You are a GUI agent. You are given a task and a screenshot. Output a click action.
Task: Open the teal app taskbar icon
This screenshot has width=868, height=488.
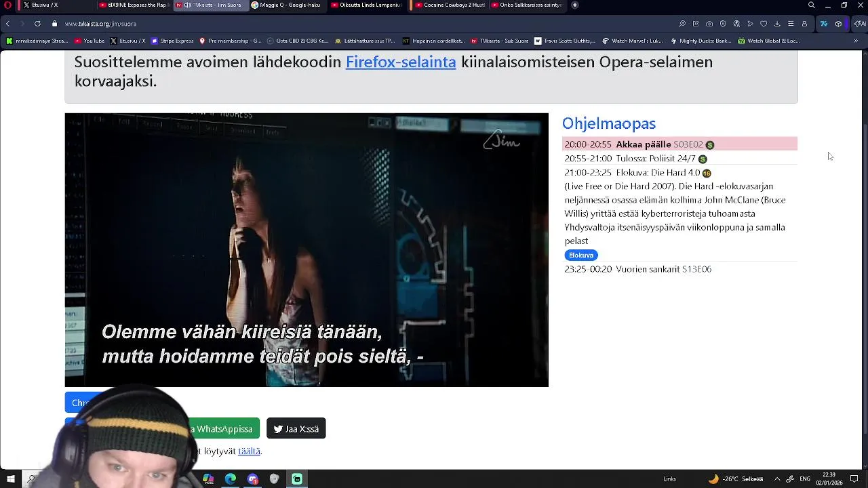[x=297, y=479]
